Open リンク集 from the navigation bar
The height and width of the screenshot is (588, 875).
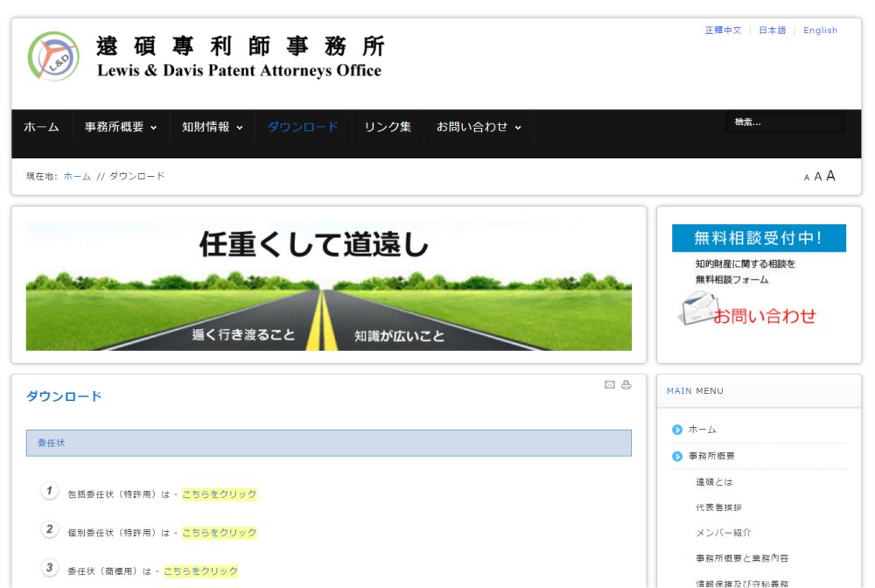[x=388, y=127]
